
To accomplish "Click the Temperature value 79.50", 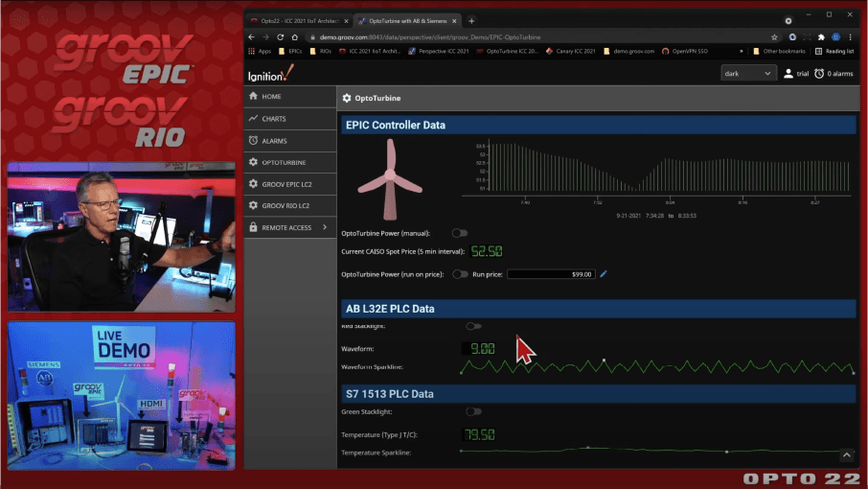I will point(479,434).
